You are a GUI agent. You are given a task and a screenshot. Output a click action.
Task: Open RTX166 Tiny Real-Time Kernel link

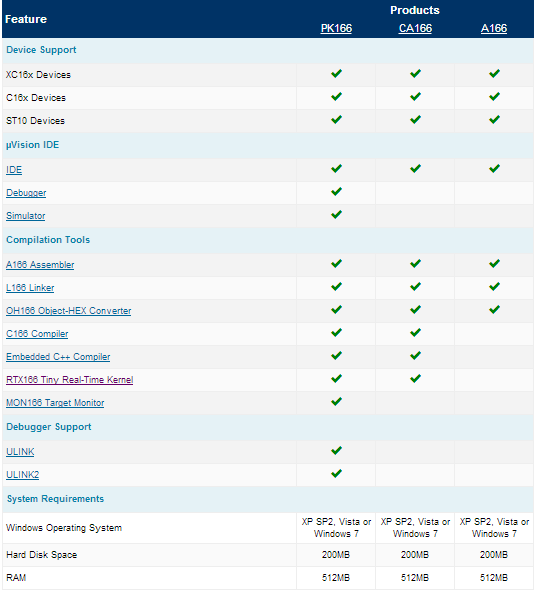69,380
